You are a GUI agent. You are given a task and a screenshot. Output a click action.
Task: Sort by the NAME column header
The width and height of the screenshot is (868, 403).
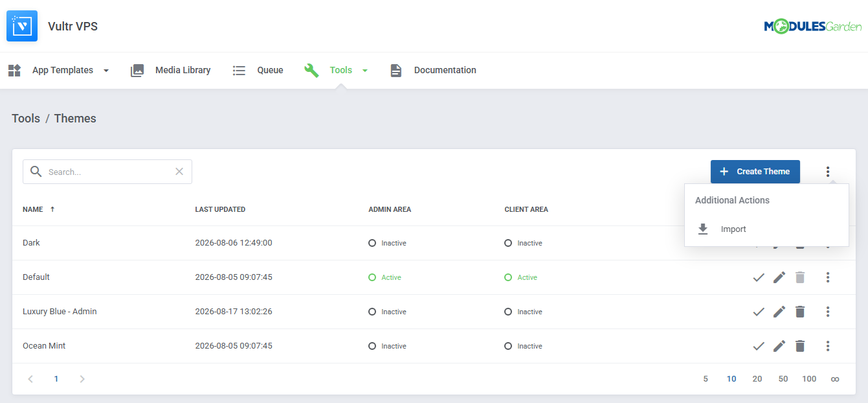tap(33, 209)
